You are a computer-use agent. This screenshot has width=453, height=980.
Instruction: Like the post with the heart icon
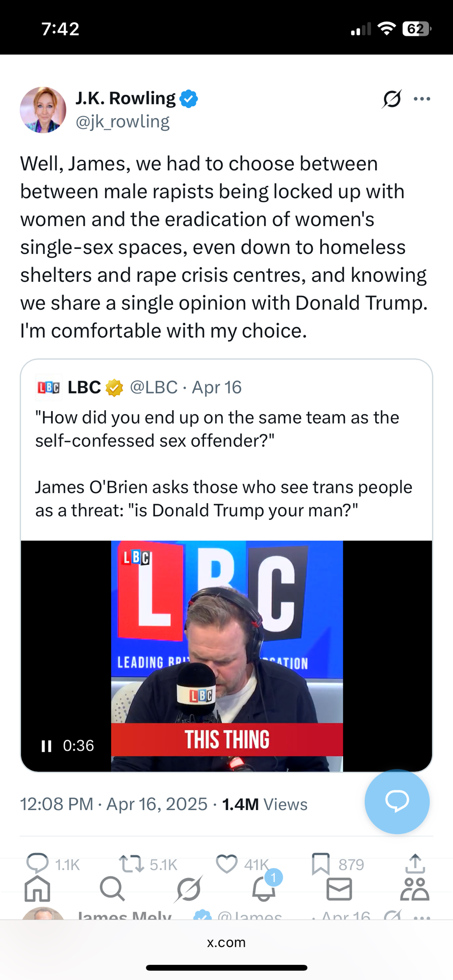[x=226, y=864]
